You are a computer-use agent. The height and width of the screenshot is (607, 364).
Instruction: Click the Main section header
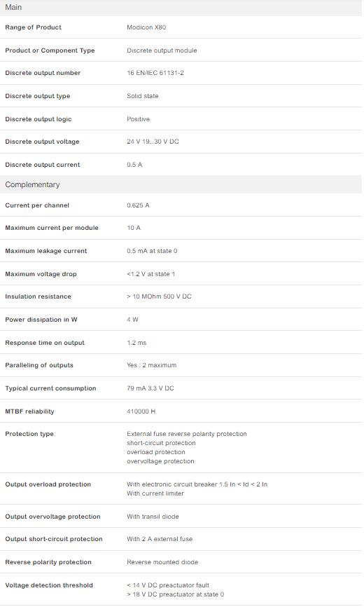point(181,7)
